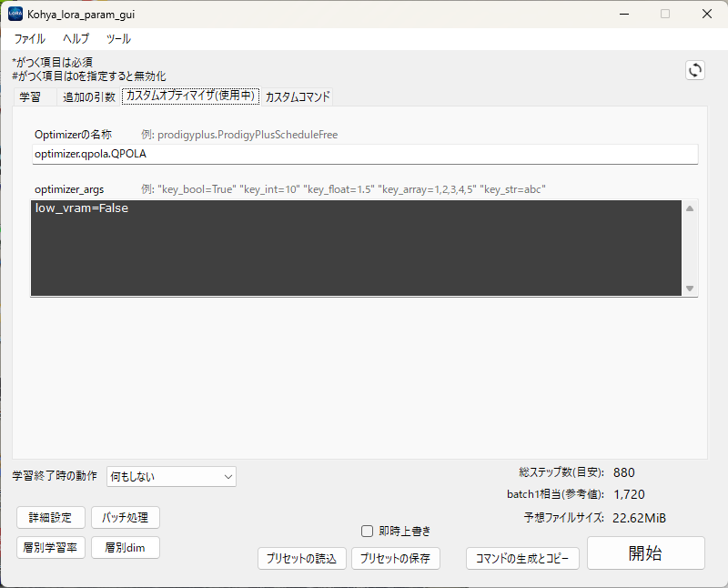Screen dimensions: 728x588
Task: Click inside the optimizer_args text area
Action: click(x=356, y=248)
